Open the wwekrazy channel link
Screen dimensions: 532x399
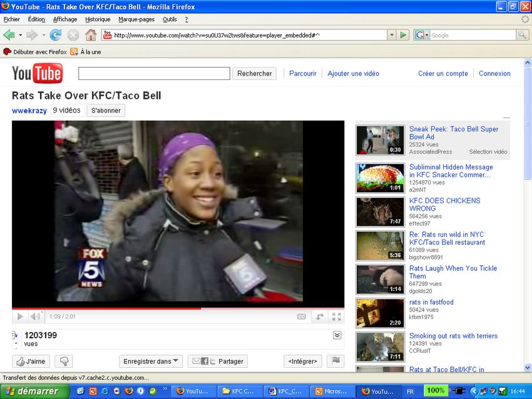pyautogui.click(x=29, y=111)
